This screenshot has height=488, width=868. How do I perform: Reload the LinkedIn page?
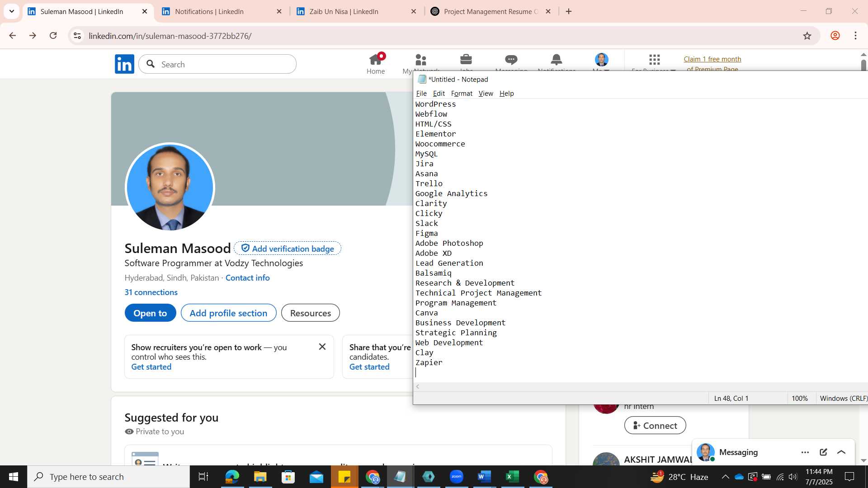53,36
